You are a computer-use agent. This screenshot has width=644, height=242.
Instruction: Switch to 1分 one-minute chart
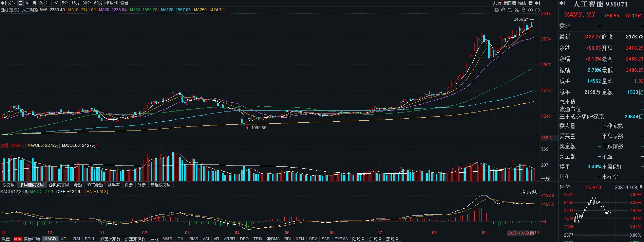(x=56, y=3)
